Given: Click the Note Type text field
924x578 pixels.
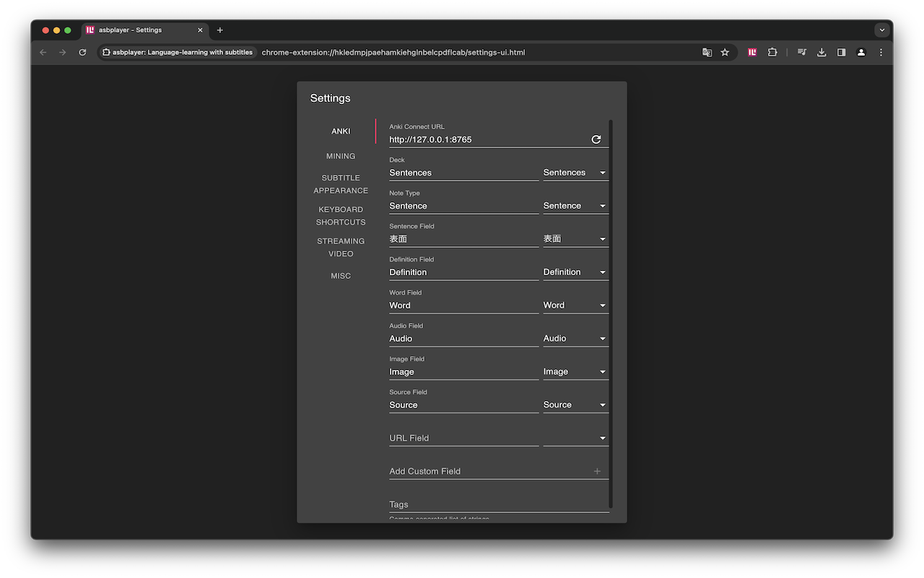Looking at the screenshot, I should coord(463,206).
